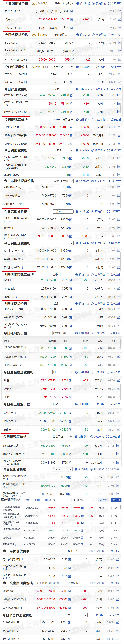Open chart icon for 铜铝水箱管
Image resolution: width=124 pixels, height=644 pixels.
point(117,591)
